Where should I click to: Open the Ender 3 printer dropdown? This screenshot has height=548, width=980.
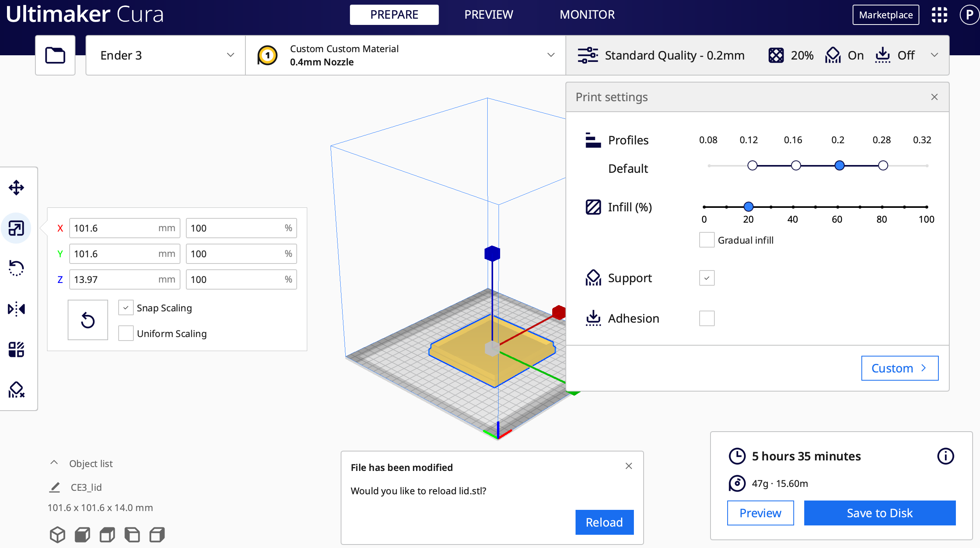pos(166,55)
